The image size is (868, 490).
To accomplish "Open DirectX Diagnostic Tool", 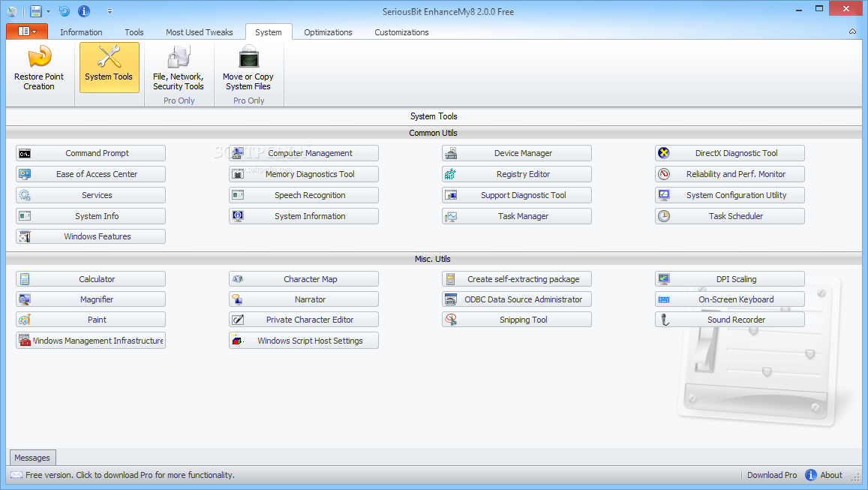I will pyautogui.click(x=730, y=153).
